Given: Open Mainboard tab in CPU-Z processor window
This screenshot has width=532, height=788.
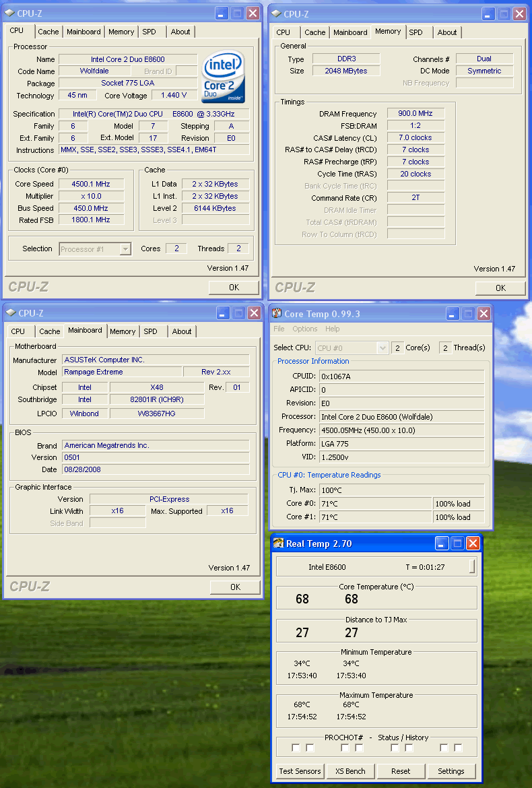Looking at the screenshot, I should point(84,32).
